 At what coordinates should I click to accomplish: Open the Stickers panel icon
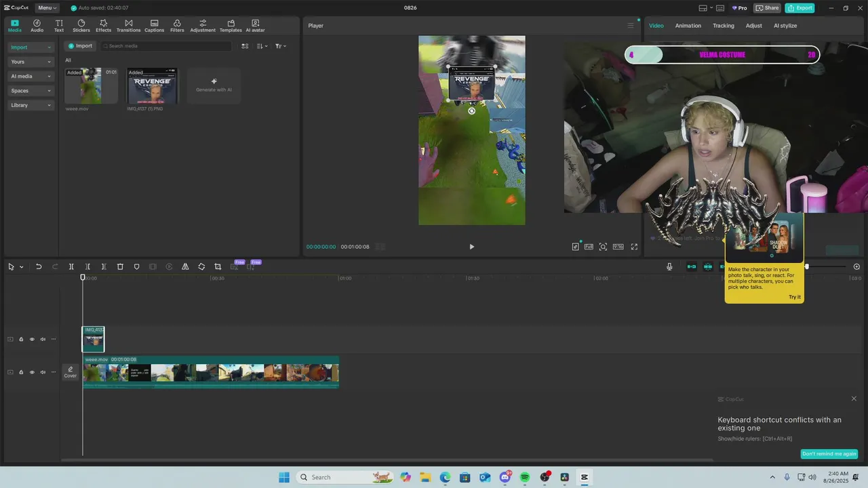click(x=81, y=26)
